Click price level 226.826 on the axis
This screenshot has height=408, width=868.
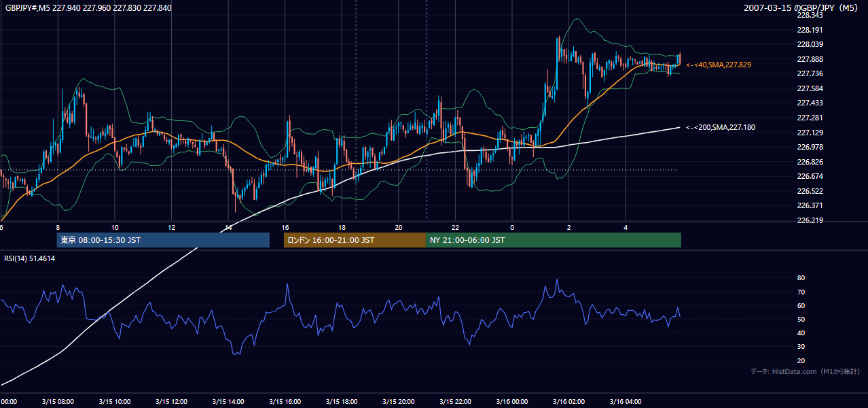810,162
